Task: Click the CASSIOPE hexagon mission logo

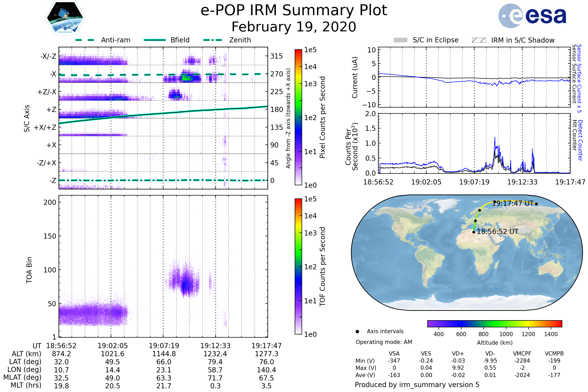Action: point(65,18)
